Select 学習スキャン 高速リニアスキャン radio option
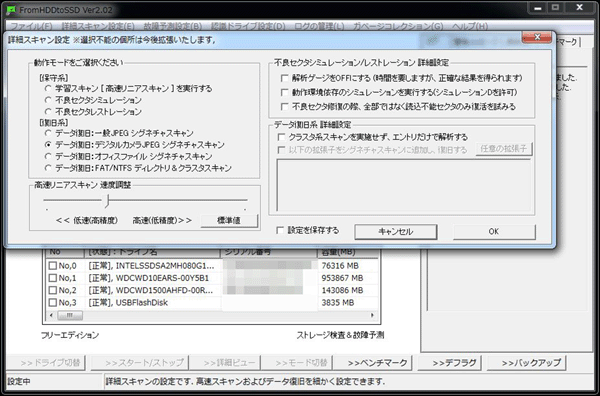Viewport: 600px width, 396px height. 48,89
